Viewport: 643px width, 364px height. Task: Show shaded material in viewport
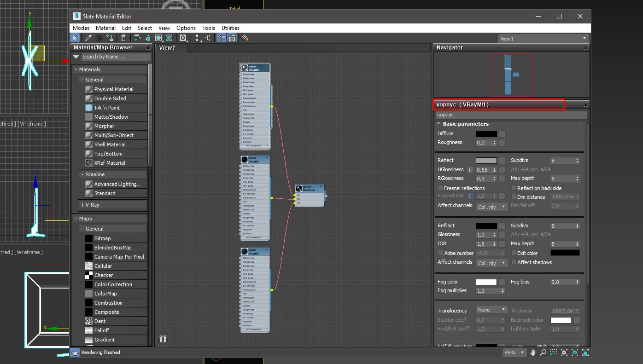pos(158,38)
